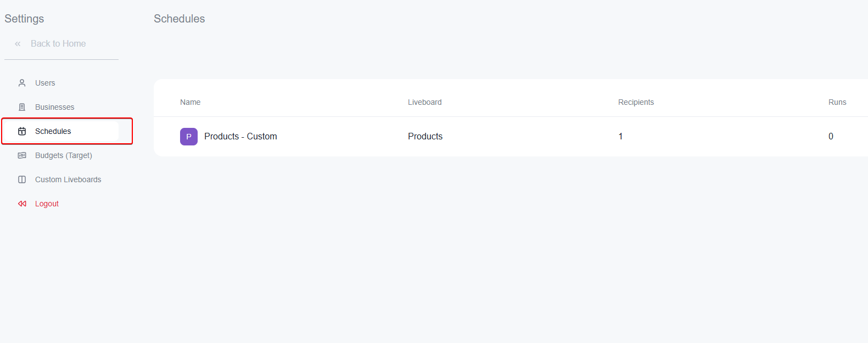Screen dimensions: 868x343
Task: Open Budgets (Target) settings
Action: point(64,155)
